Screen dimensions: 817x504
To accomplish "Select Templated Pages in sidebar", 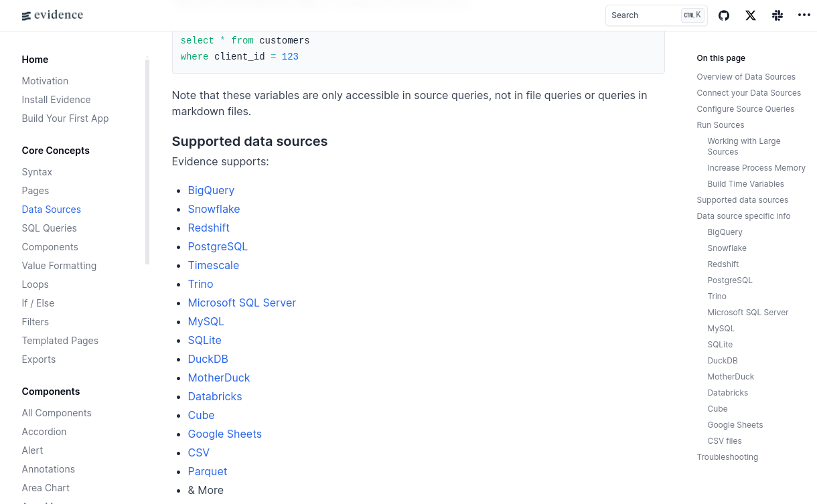I will point(60,341).
